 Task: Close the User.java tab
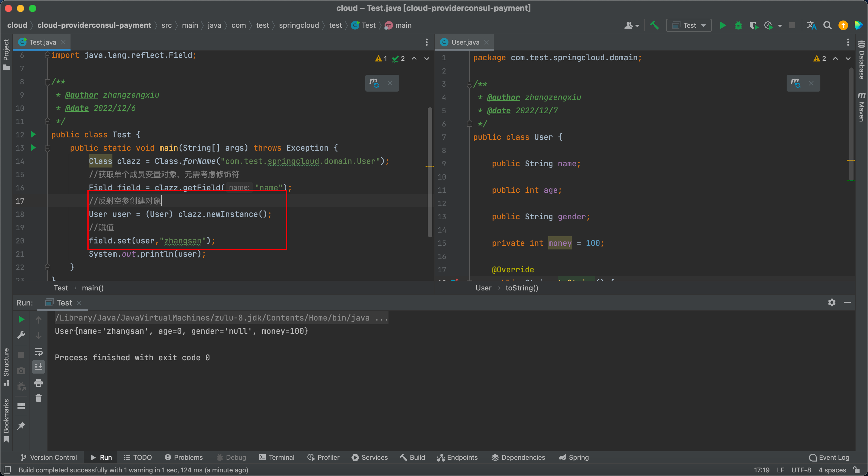click(x=486, y=42)
